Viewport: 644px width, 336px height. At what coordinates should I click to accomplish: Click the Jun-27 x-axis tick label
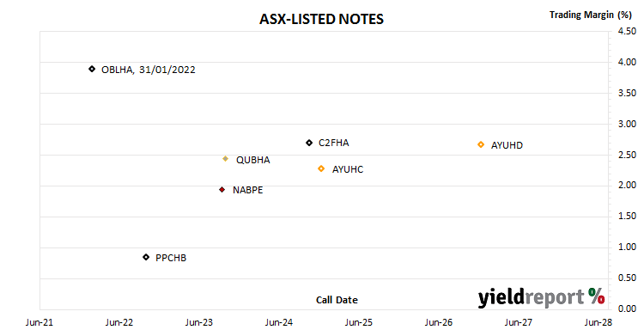519,322
